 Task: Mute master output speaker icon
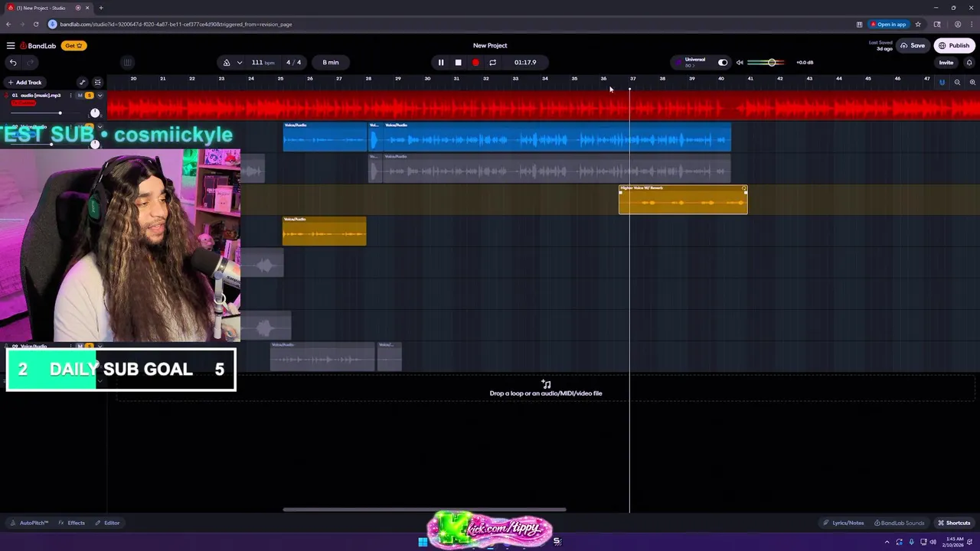pos(740,63)
